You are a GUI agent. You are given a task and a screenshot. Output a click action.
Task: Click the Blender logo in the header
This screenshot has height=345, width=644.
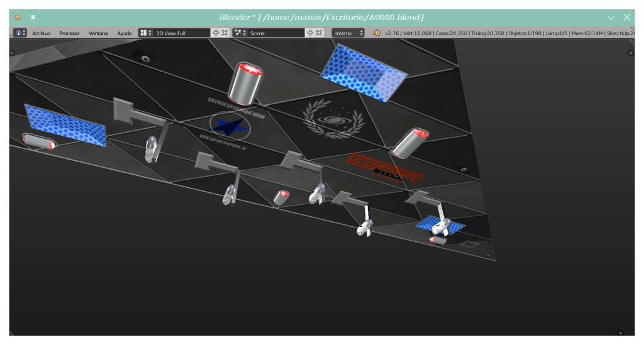pos(376,33)
